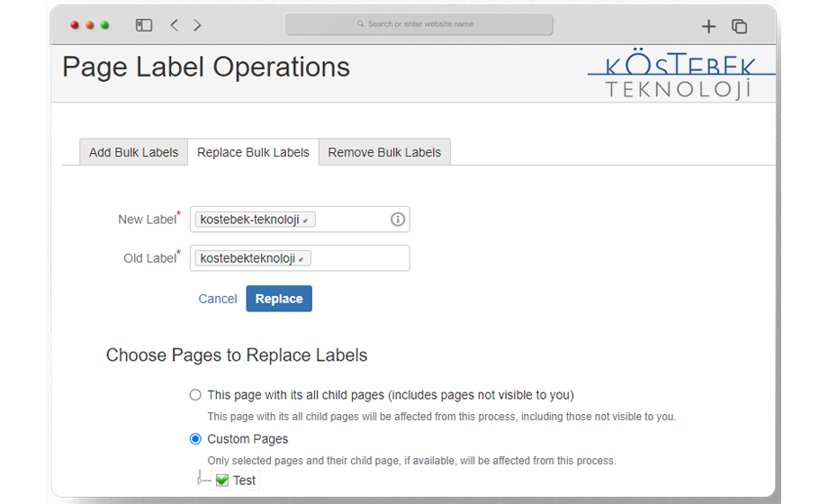The image size is (828, 504).
Task: Click the red close window button
Action: pyautogui.click(x=75, y=25)
